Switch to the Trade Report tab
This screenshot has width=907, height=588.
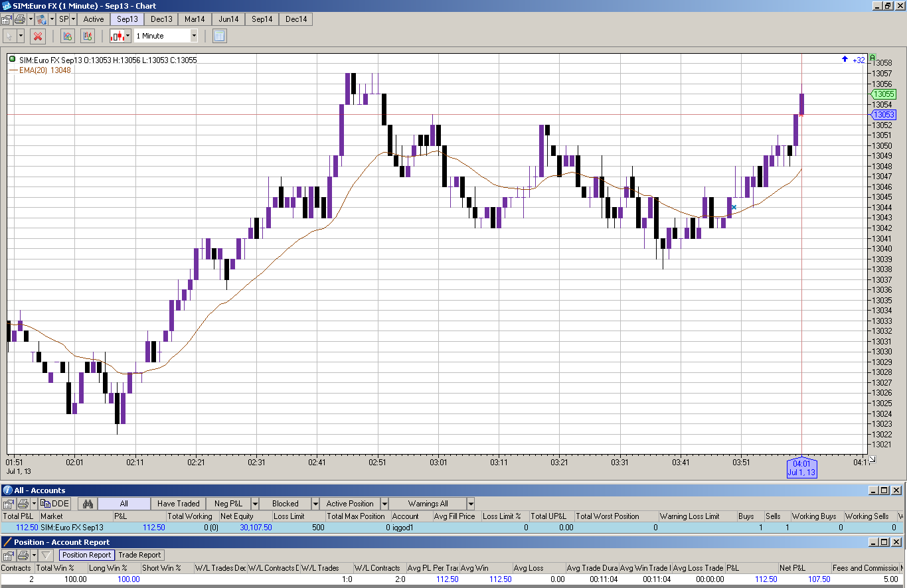point(139,555)
